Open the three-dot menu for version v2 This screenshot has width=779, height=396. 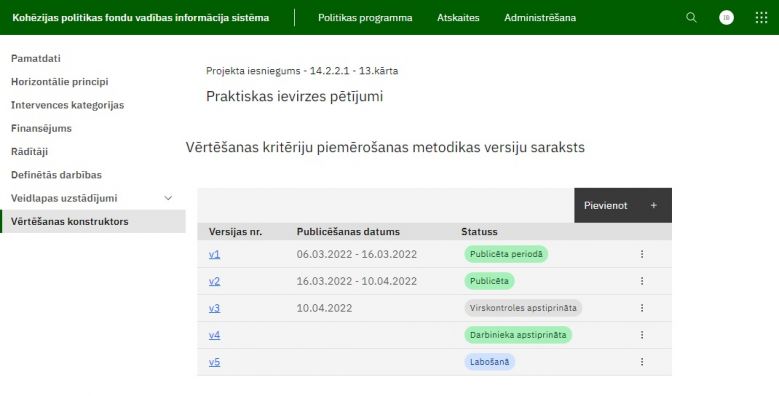(x=642, y=281)
